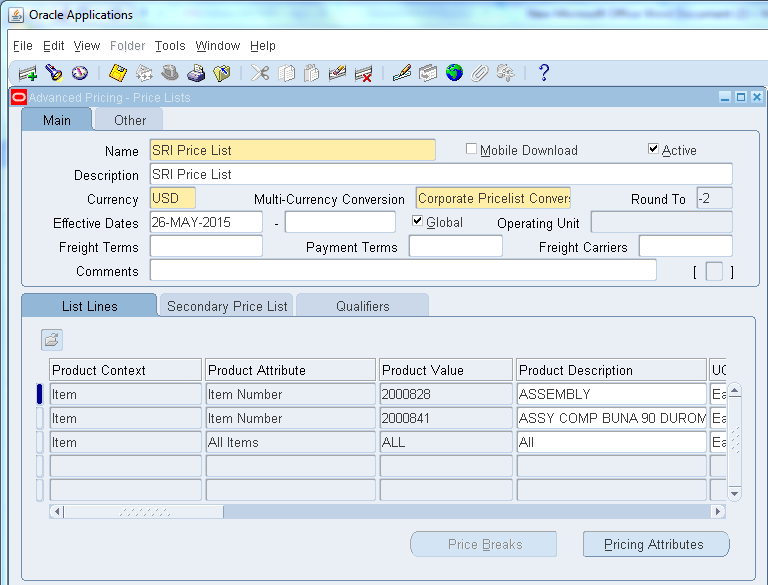Open Find with the flashlight icon
The height and width of the screenshot is (585, 768).
54,73
